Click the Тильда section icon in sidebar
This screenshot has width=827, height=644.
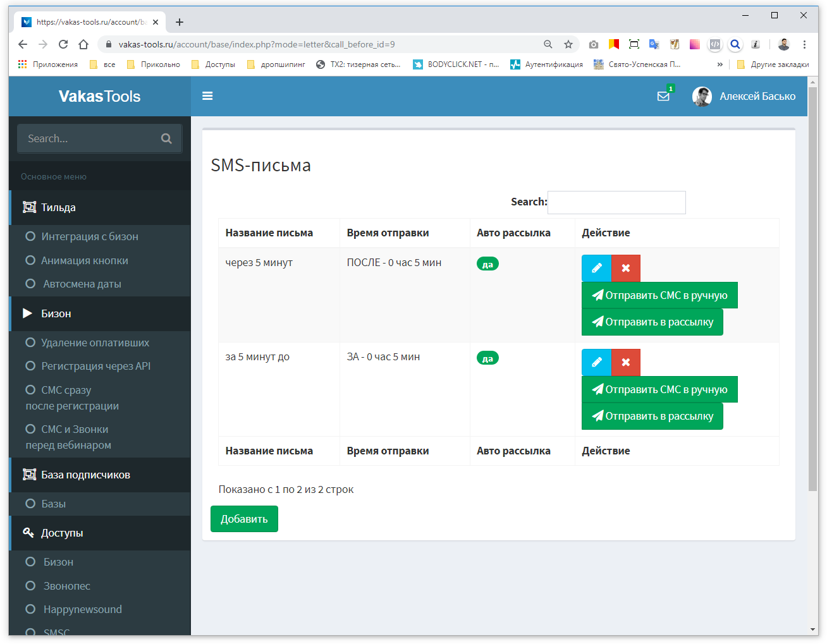click(29, 207)
